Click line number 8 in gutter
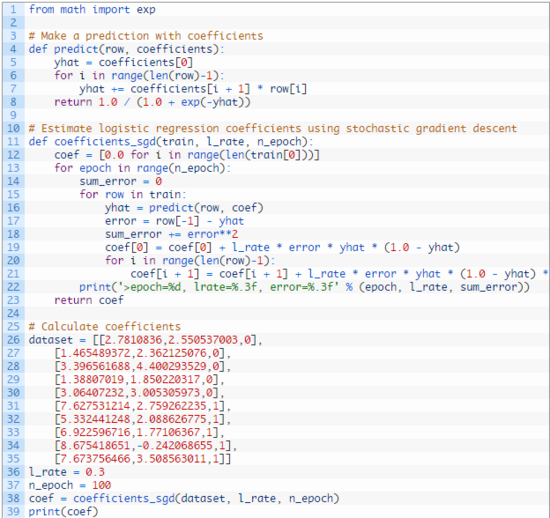 13,102
